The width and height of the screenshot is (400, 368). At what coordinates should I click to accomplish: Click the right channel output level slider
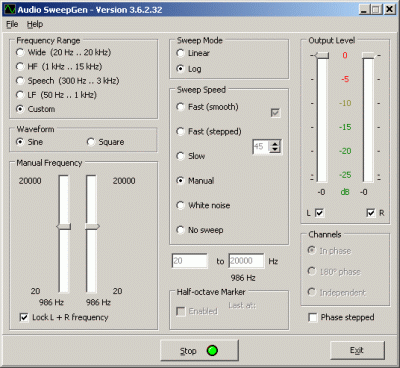(x=369, y=55)
